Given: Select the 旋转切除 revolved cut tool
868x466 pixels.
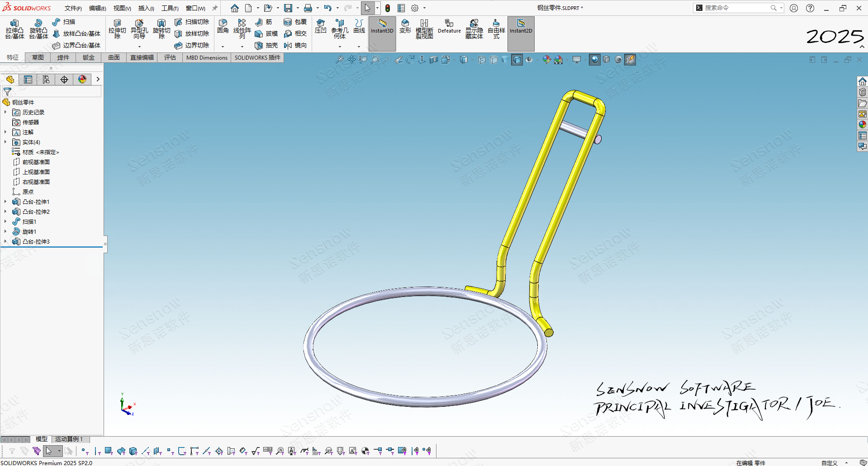Looking at the screenshot, I should tap(161, 29).
